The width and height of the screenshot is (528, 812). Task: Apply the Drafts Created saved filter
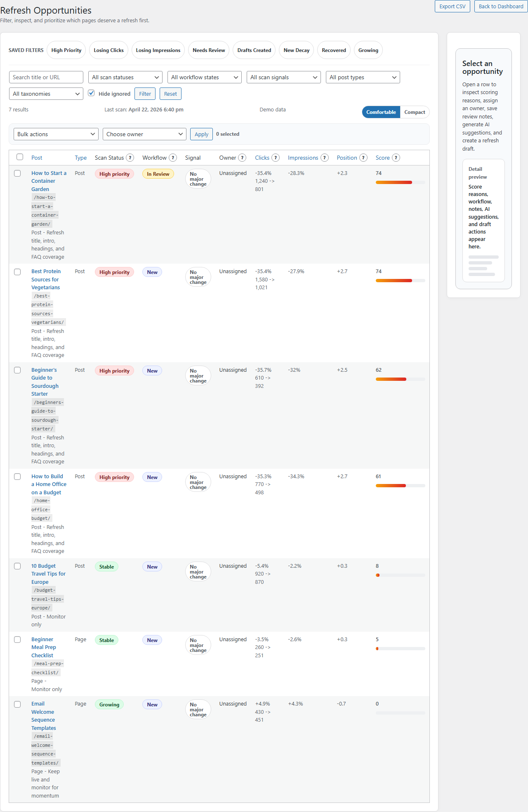coord(254,50)
